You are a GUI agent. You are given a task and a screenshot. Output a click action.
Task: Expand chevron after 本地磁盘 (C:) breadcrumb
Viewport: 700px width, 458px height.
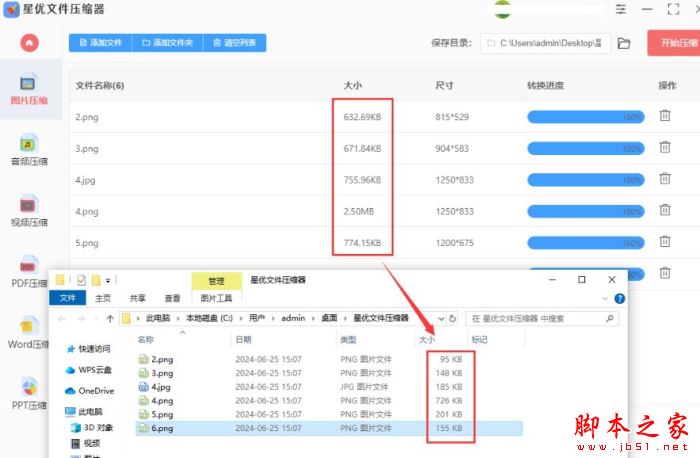click(x=241, y=319)
